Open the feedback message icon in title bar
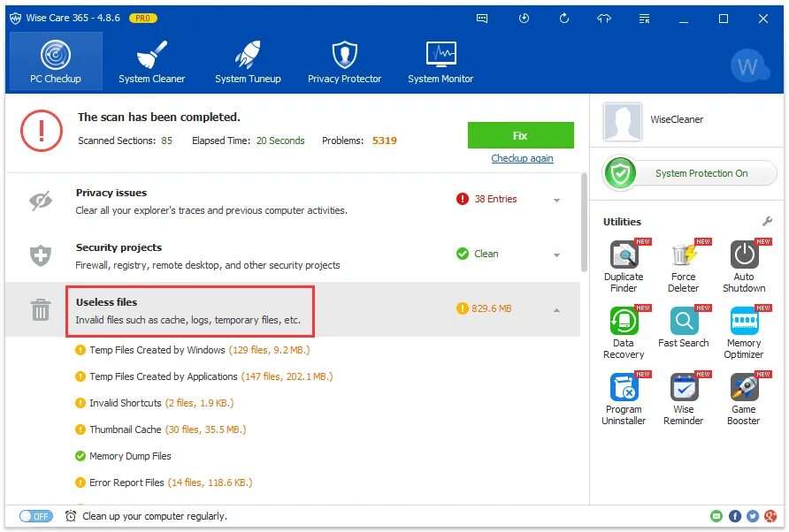The width and height of the screenshot is (789, 532). (482, 19)
